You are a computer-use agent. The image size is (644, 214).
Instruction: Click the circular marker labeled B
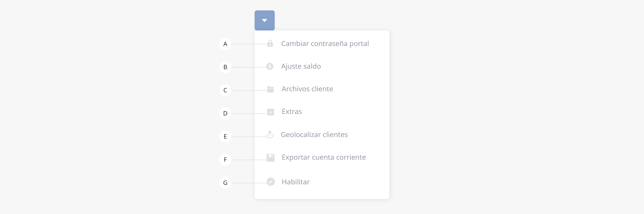click(x=225, y=67)
